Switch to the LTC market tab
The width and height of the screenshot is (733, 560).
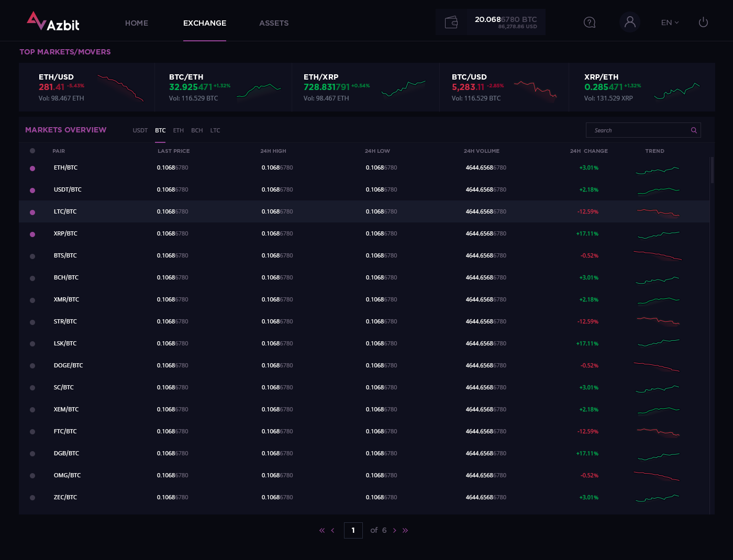(x=215, y=130)
